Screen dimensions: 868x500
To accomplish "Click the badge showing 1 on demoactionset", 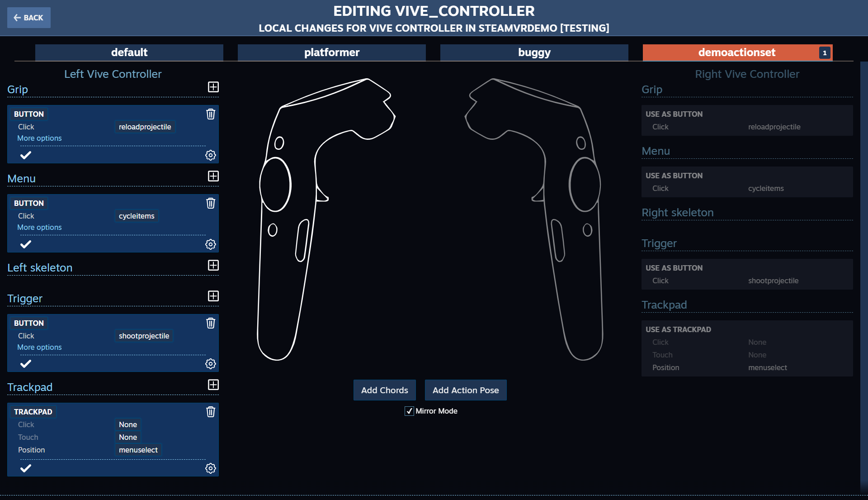I will pyautogui.click(x=825, y=53).
